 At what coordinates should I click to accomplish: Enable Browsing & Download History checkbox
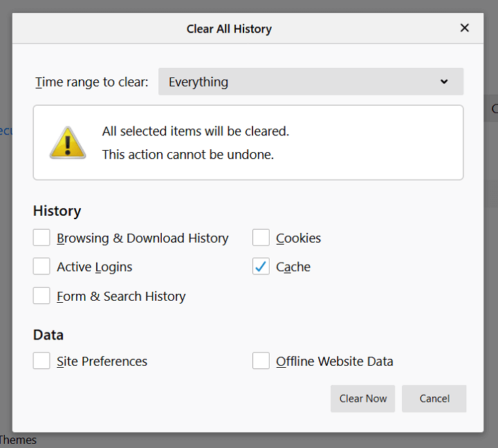42,238
